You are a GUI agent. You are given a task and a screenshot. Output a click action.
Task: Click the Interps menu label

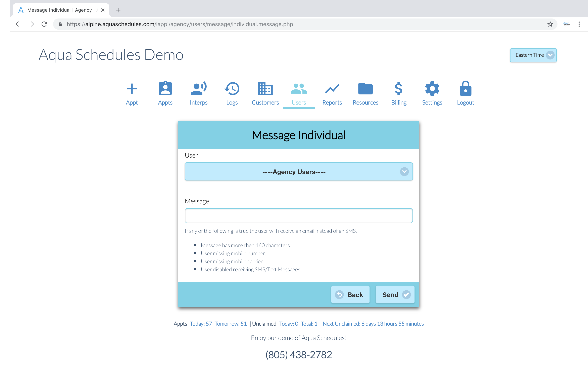tap(199, 102)
